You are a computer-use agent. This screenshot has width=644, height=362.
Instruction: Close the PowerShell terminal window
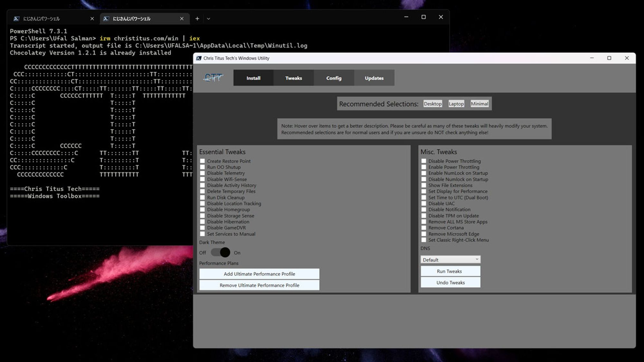pyautogui.click(x=441, y=17)
